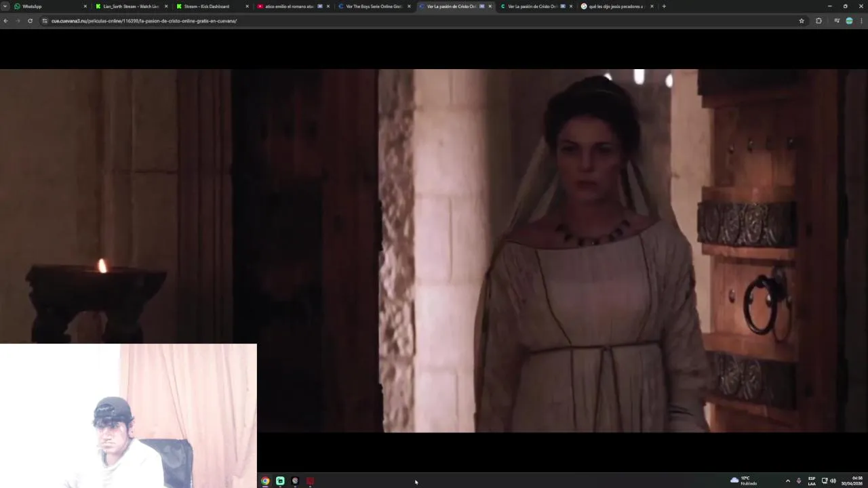This screenshot has width=868, height=488.
Task: Close the Lian_Sorth Stream tab
Action: tap(166, 6)
